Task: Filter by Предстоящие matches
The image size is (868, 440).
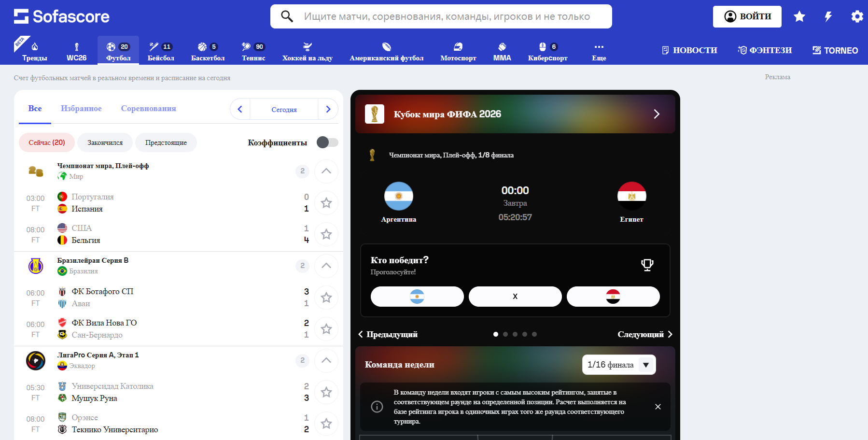Action: click(x=166, y=142)
